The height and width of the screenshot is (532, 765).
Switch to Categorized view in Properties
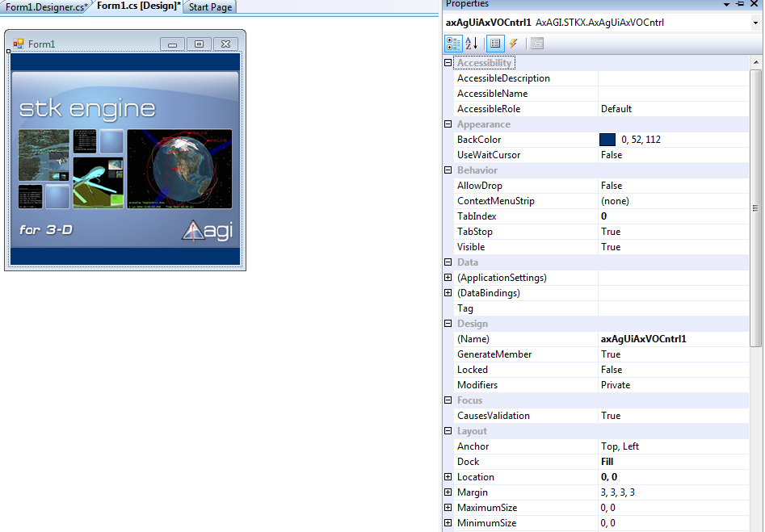453,44
